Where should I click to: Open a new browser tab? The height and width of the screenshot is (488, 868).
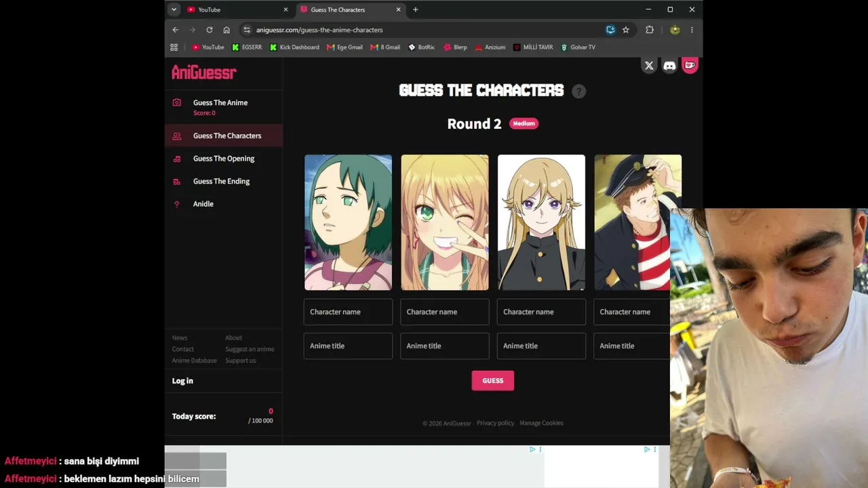pyautogui.click(x=416, y=9)
